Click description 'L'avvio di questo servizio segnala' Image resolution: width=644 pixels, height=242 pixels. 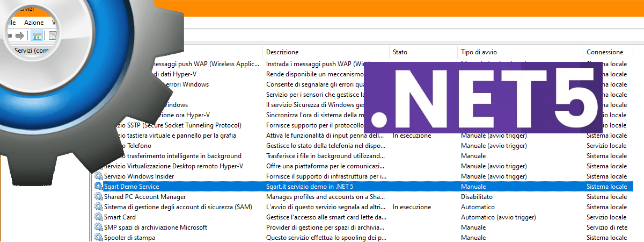pyautogui.click(x=326, y=207)
